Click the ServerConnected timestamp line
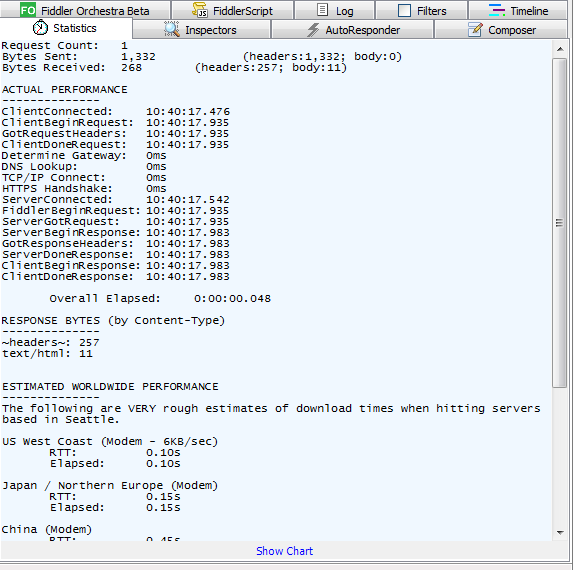This screenshot has width=574, height=570. coord(116,200)
